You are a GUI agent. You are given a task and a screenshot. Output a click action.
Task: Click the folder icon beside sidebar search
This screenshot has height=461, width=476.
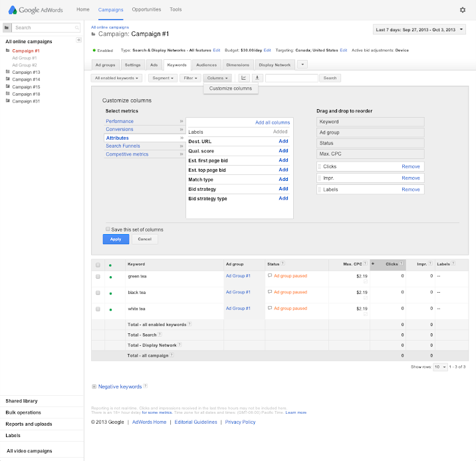coord(7,28)
